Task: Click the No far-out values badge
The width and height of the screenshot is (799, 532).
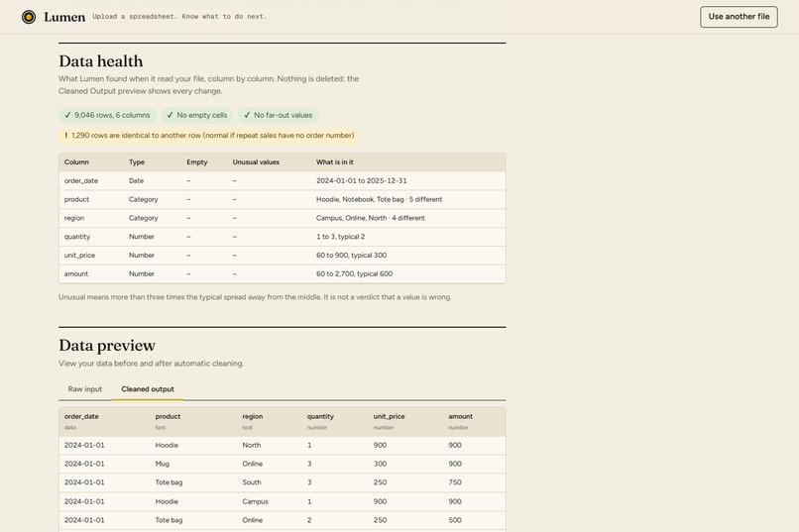Action: click(x=278, y=115)
